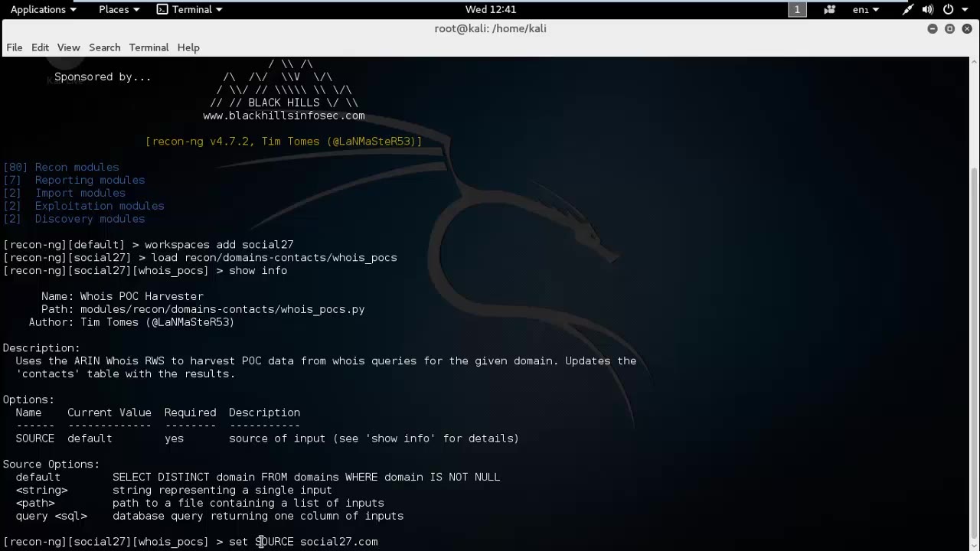Image resolution: width=980 pixels, height=551 pixels.
Task: Click the window title root@kali: /home/kali
Action: (x=490, y=28)
